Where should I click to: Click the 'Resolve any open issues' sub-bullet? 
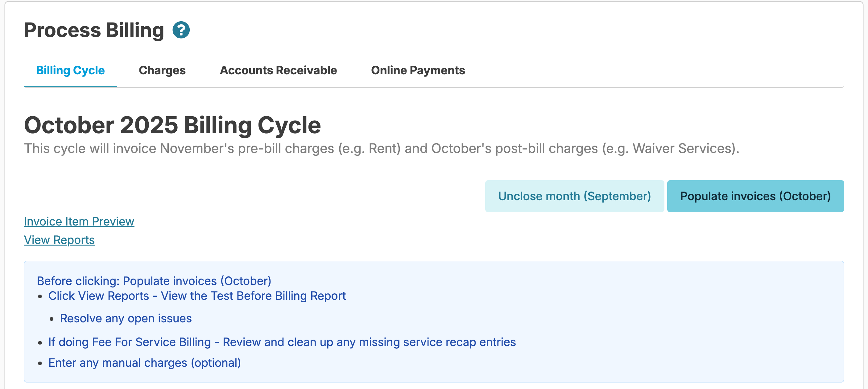pyautogui.click(x=126, y=318)
